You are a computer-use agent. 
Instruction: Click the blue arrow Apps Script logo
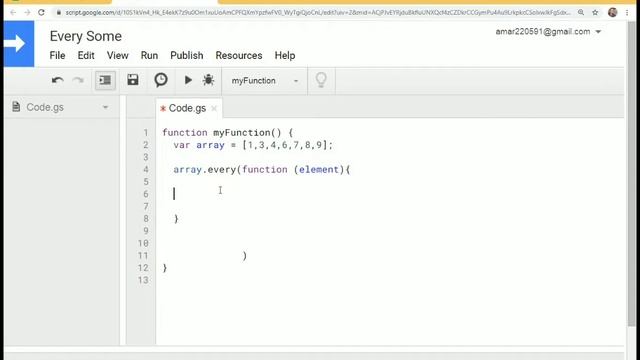(19, 44)
